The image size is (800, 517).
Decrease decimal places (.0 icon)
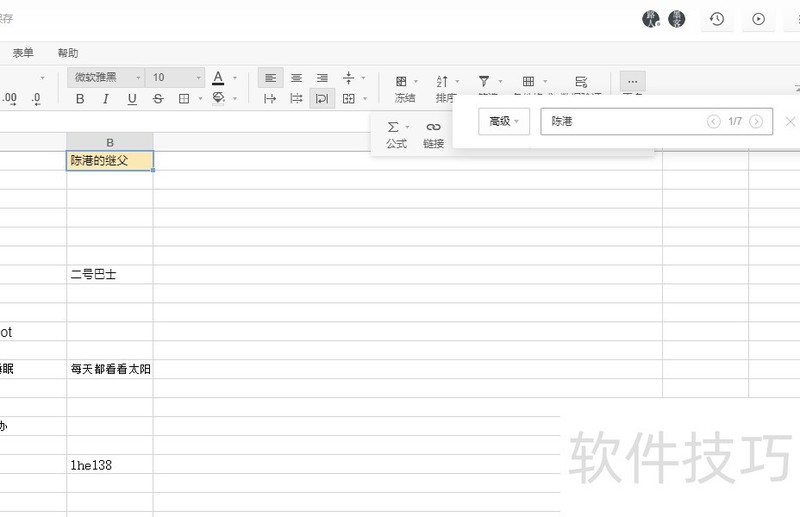[x=36, y=98]
